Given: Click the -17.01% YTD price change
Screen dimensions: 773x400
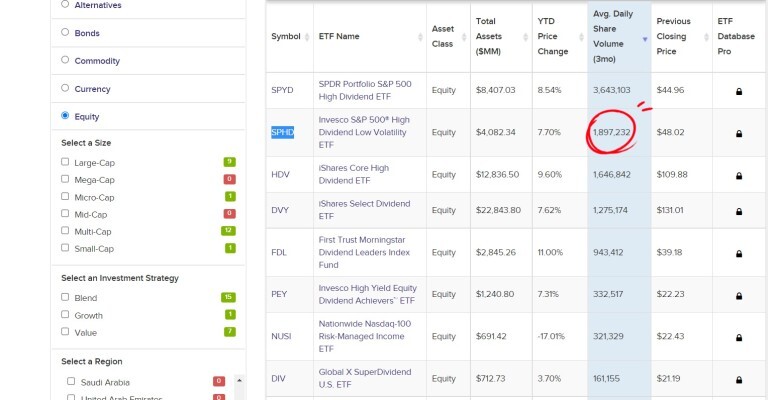Looking at the screenshot, I should coord(551,336).
